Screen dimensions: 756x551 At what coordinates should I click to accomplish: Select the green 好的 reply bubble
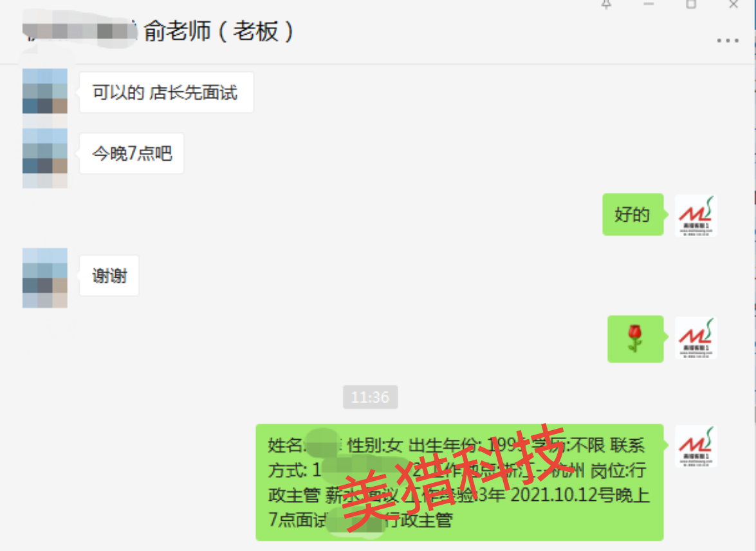[x=633, y=214]
